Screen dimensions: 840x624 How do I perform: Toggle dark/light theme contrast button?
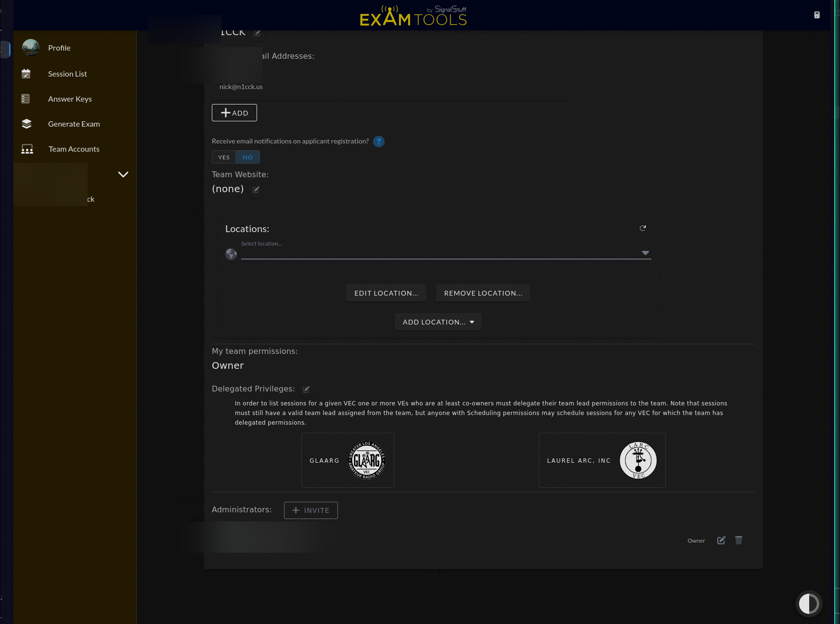(x=809, y=603)
